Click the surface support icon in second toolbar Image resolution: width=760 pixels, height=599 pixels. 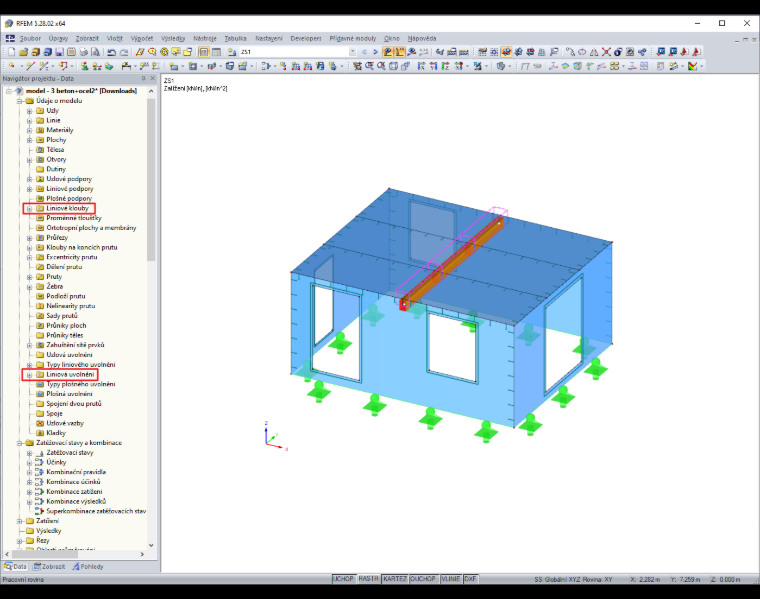(109, 66)
